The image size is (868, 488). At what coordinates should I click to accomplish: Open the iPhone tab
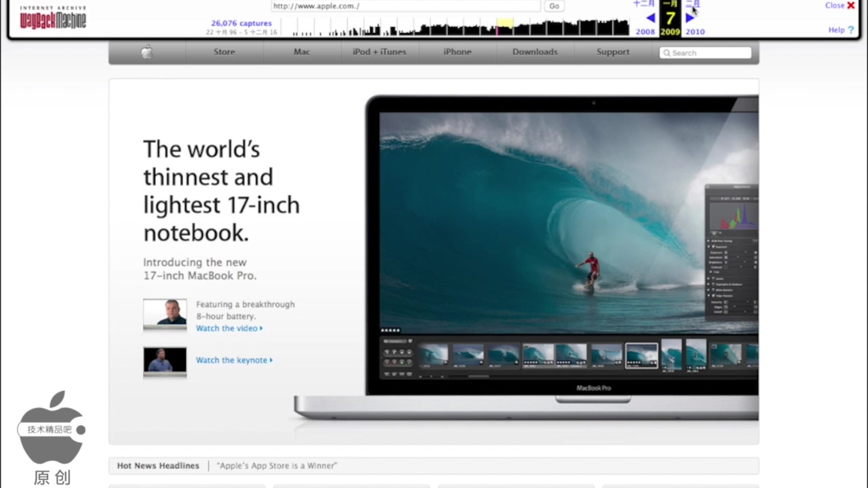click(458, 52)
